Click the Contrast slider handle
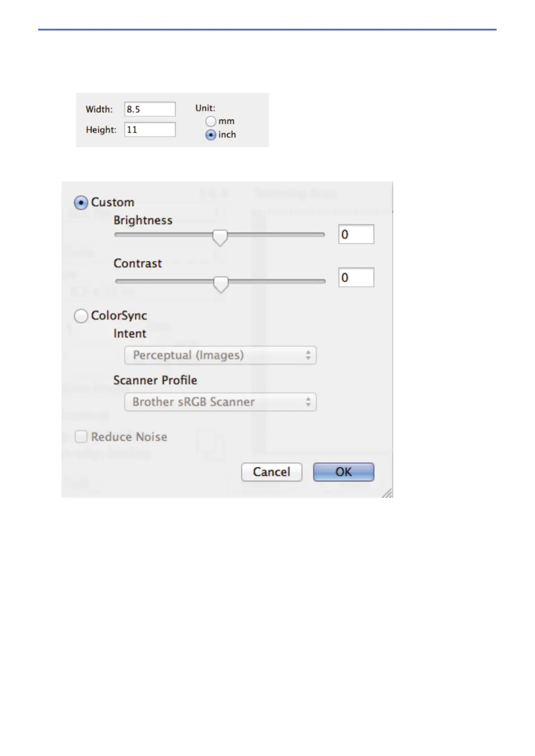 coord(221,284)
